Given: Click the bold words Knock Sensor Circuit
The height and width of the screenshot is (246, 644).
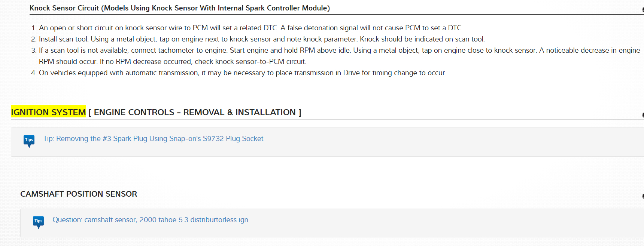Looking at the screenshot, I should point(64,8).
